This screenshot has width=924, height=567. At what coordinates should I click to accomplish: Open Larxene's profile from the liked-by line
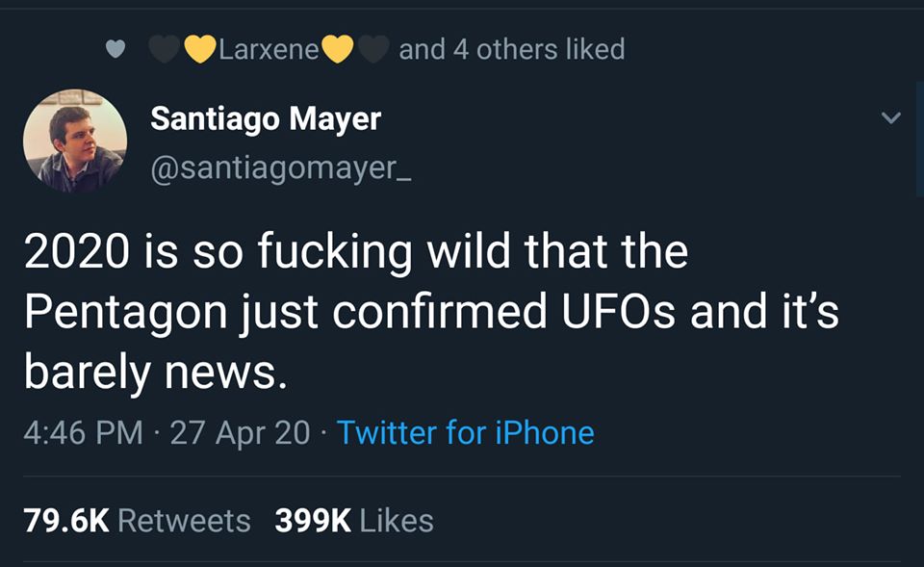[x=269, y=49]
